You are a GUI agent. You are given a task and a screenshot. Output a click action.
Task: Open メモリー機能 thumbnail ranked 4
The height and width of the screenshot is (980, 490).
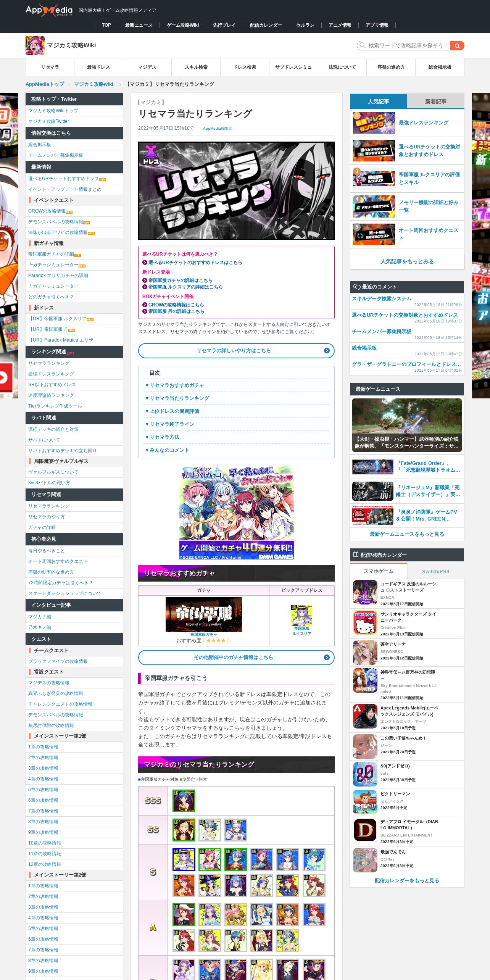(x=374, y=206)
